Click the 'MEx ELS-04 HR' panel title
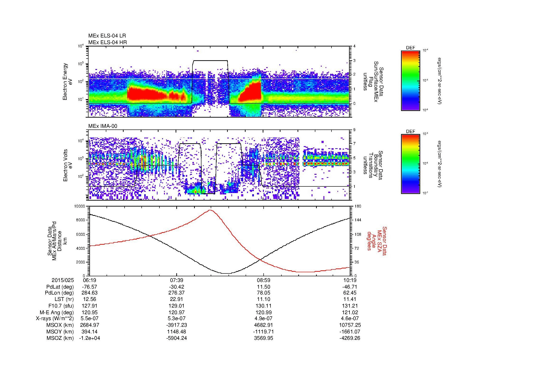Image resolution: width=555 pixels, height=392 pixels. tap(107, 42)
